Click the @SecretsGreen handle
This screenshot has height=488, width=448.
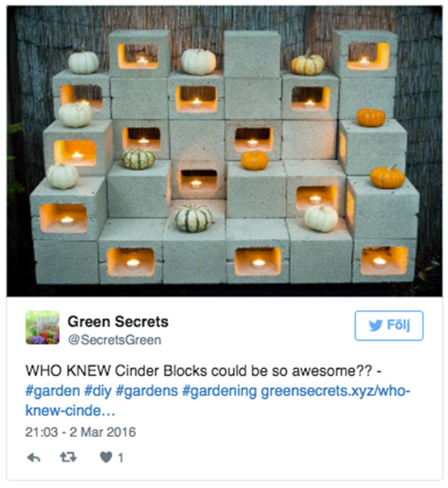115,340
